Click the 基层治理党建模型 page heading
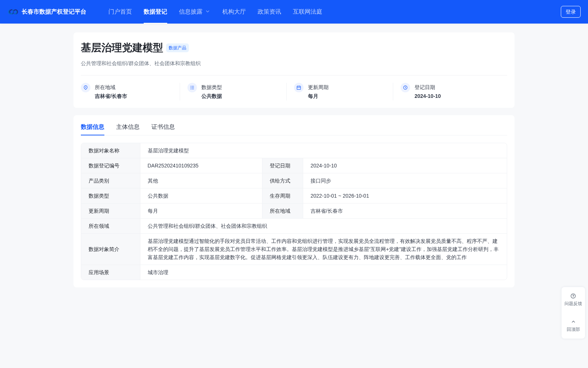Screen dimensions: 588x368 coord(122,48)
